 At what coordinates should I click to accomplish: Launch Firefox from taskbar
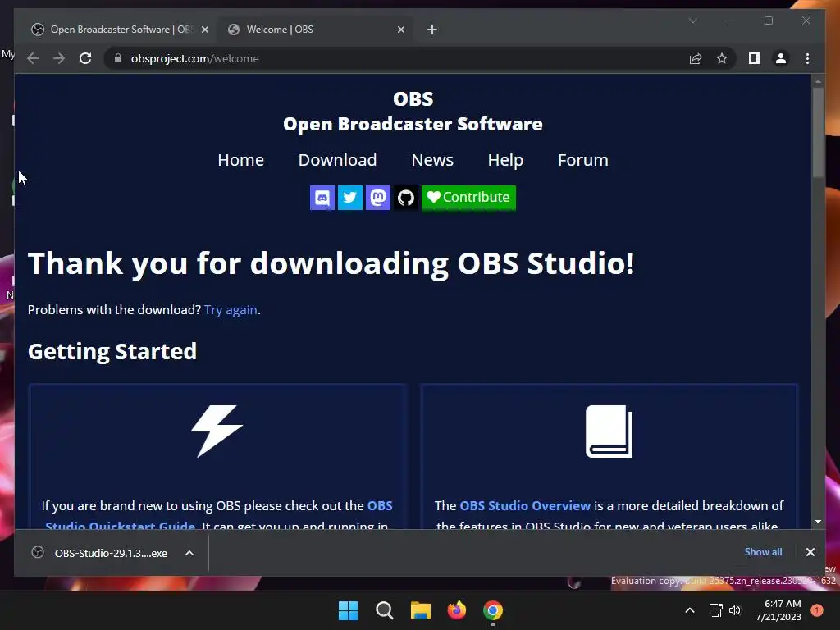click(456, 610)
